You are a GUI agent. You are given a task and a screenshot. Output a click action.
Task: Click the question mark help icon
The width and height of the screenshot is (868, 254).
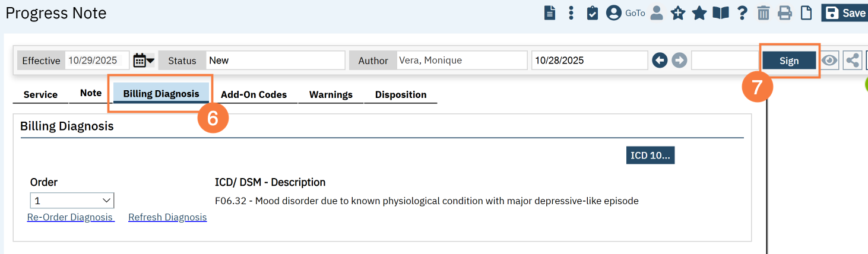(742, 13)
